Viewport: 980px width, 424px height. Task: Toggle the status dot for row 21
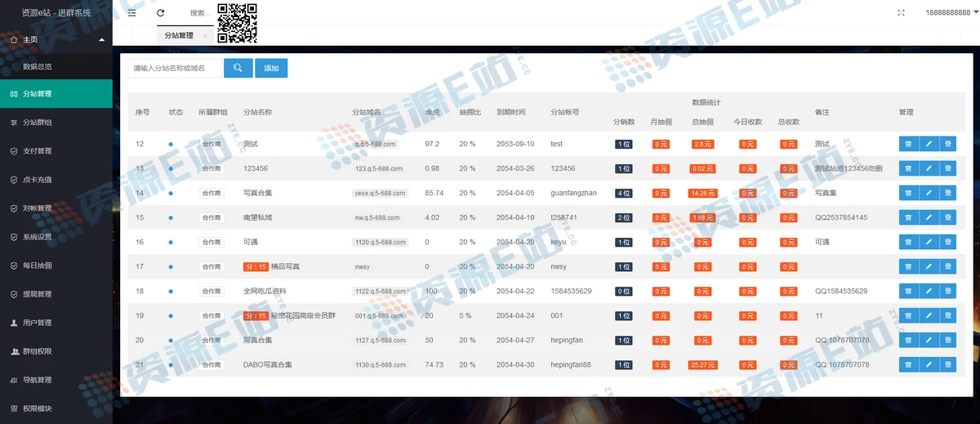(x=171, y=364)
